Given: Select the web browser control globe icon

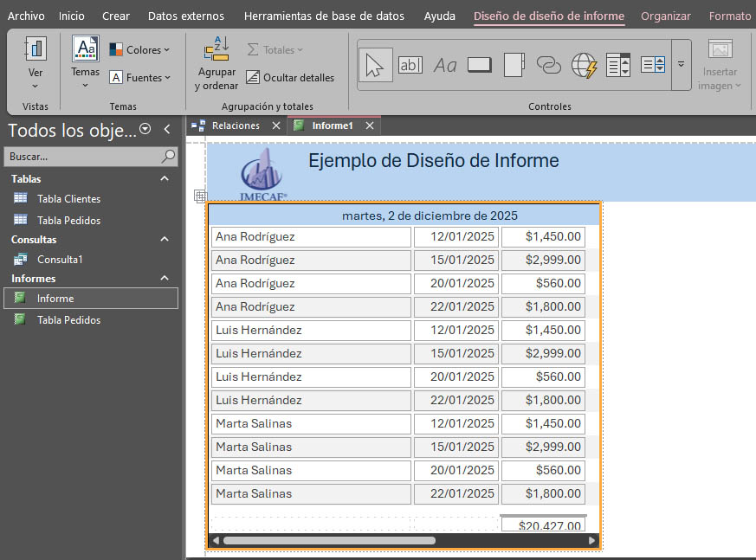Looking at the screenshot, I should pos(583,65).
